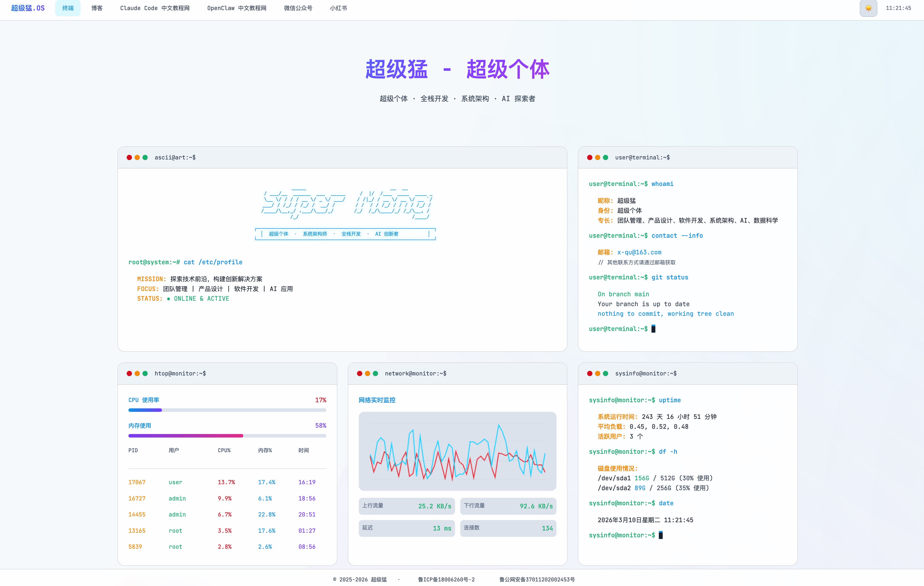
Task: Open the 微信公众号 nav item
Action: coord(298,8)
